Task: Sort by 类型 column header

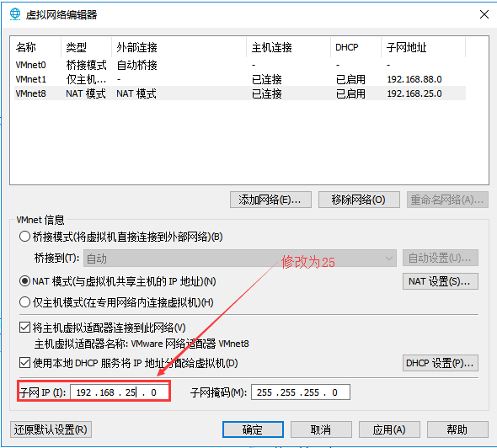Action: point(86,47)
